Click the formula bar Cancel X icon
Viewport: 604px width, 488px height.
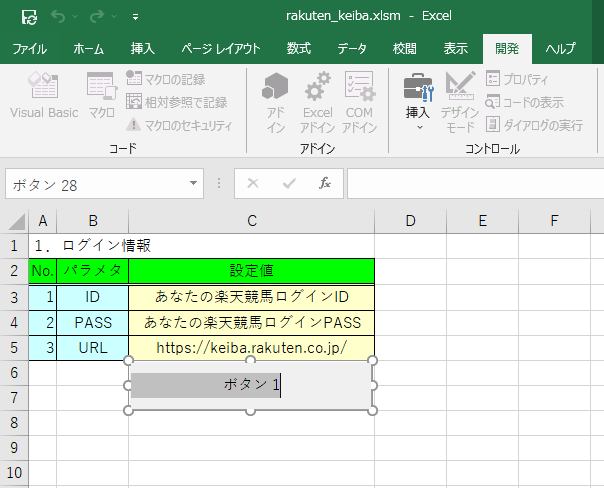click(253, 183)
